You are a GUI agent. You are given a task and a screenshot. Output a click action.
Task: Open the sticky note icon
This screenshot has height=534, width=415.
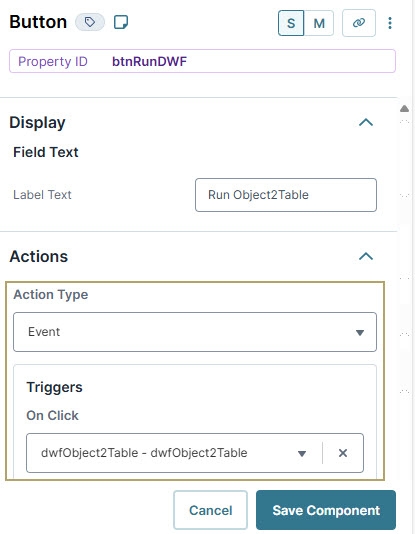(x=121, y=22)
